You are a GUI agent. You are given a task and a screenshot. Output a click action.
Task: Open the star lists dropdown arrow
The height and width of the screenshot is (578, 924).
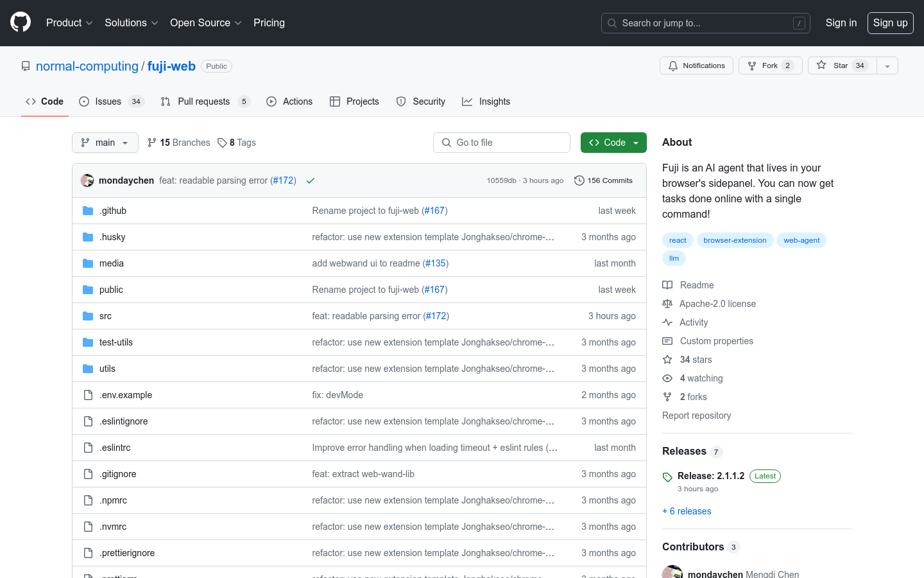pyautogui.click(x=887, y=66)
